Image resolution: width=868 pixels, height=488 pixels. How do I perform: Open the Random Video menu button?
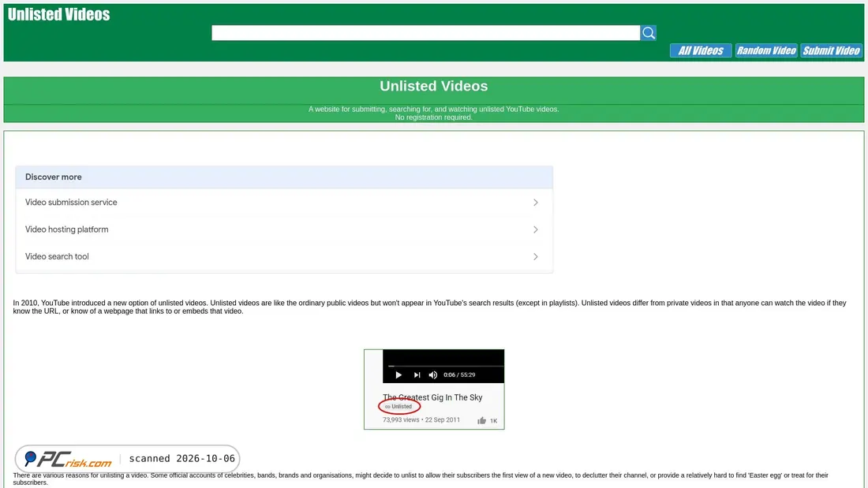tap(766, 50)
